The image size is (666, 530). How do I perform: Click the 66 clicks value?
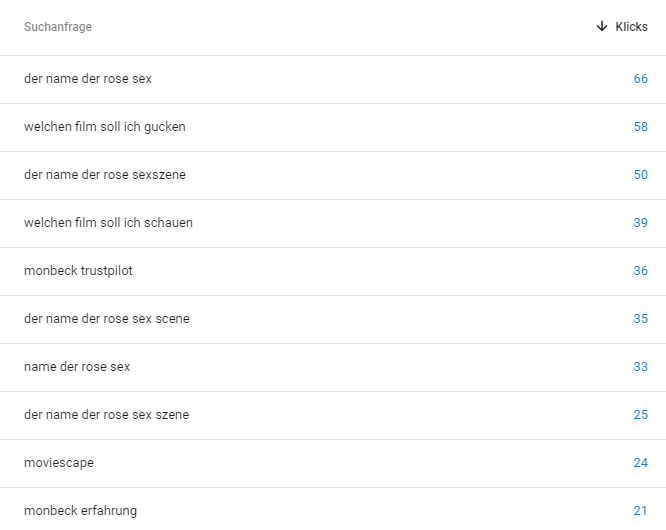pos(640,79)
